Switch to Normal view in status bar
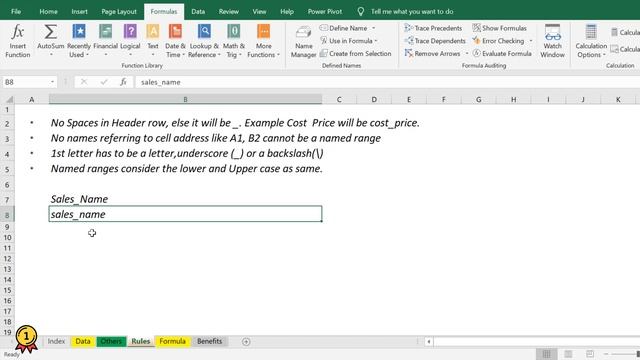The height and width of the screenshot is (360, 640). pos(547,353)
